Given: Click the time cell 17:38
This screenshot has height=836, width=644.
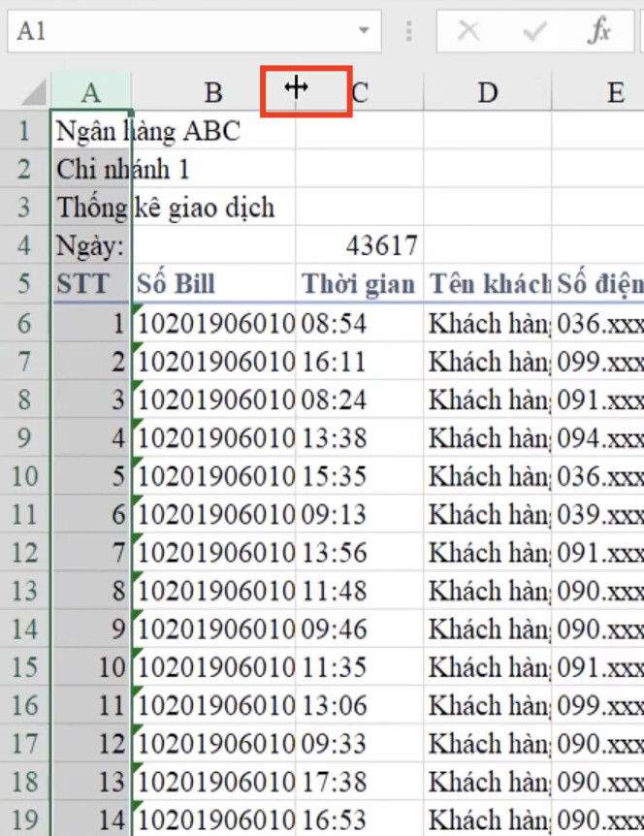Looking at the screenshot, I should (360, 781).
